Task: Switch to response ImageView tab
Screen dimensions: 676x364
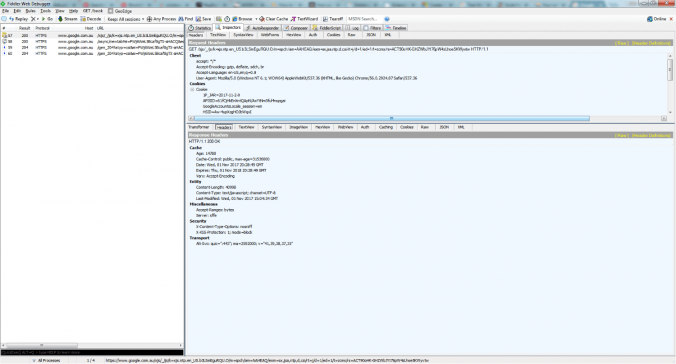Action: pos(298,127)
